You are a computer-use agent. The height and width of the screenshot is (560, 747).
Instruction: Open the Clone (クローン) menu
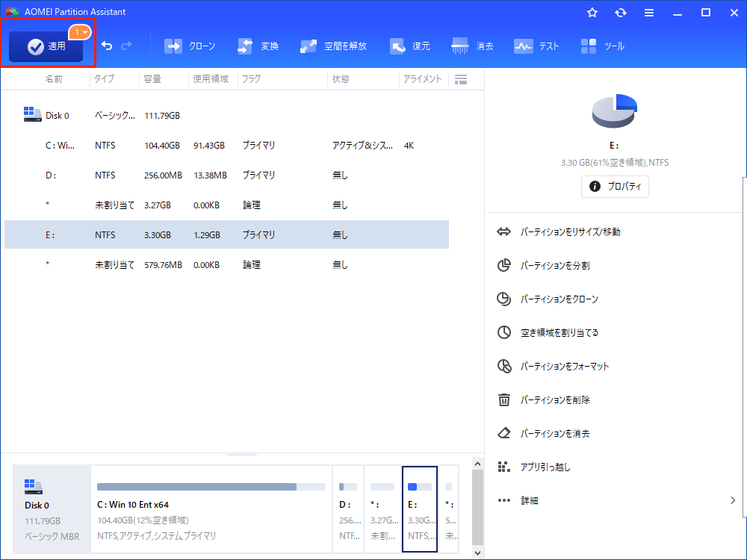tap(189, 46)
